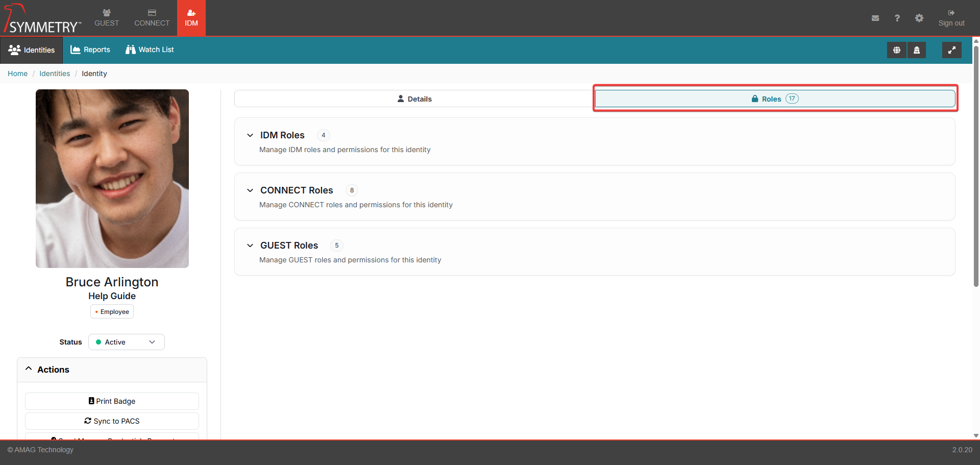The width and height of the screenshot is (980, 465).
Task: Follow the Identities breadcrumb link
Action: [55, 74]
